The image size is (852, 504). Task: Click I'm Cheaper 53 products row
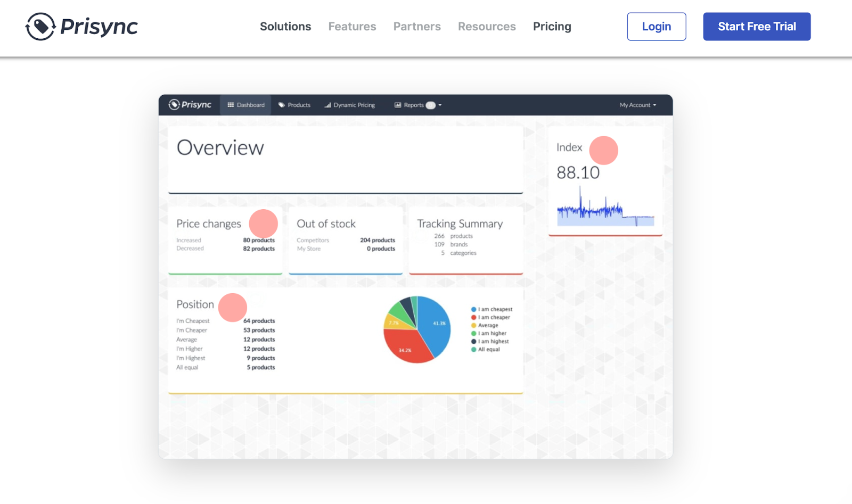226,330
